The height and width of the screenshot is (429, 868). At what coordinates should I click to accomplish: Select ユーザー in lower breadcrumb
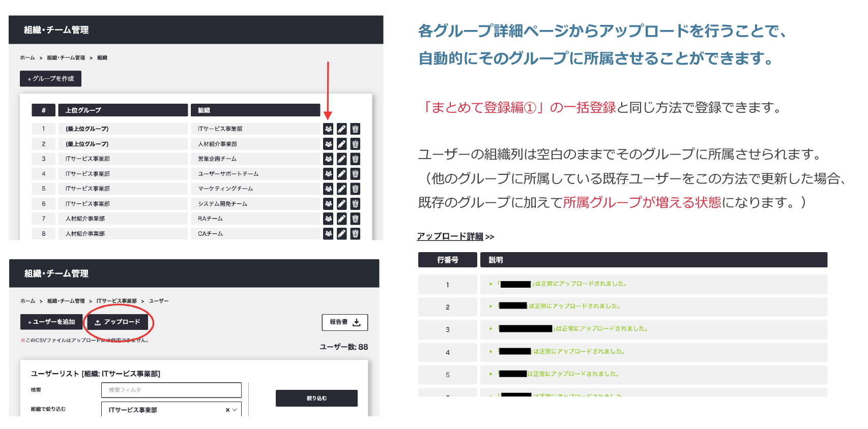[x=159, y=301]
